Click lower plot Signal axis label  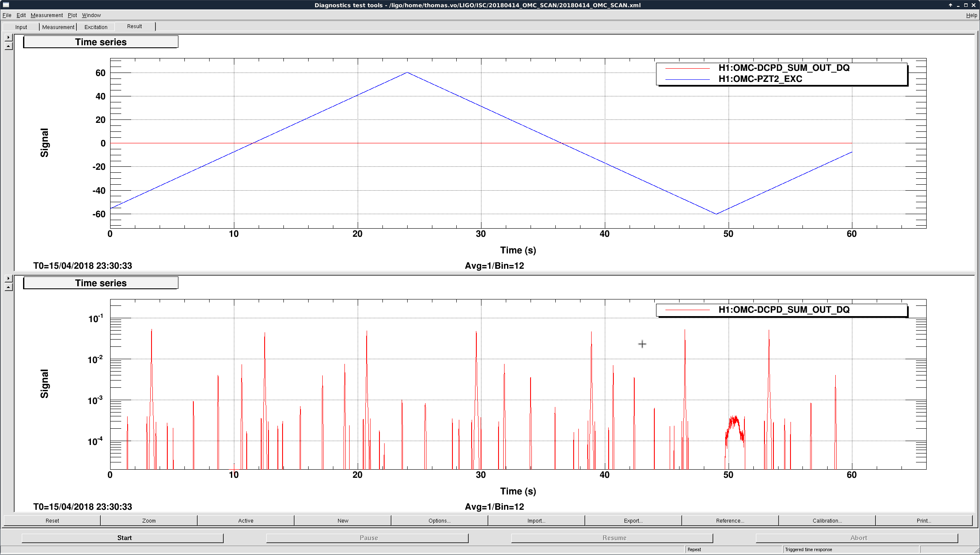[44, 384]
